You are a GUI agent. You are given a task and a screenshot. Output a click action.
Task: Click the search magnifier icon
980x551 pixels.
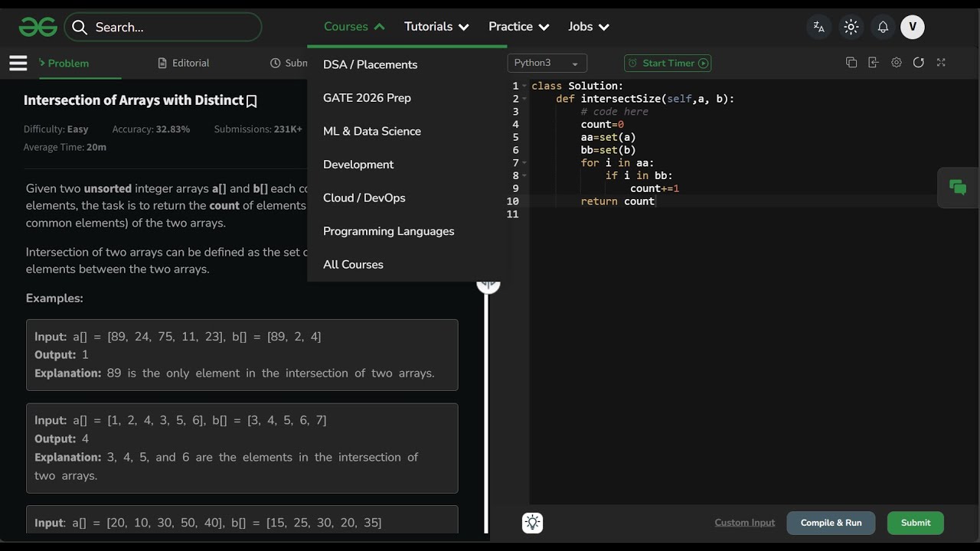[x=80, y=28]
